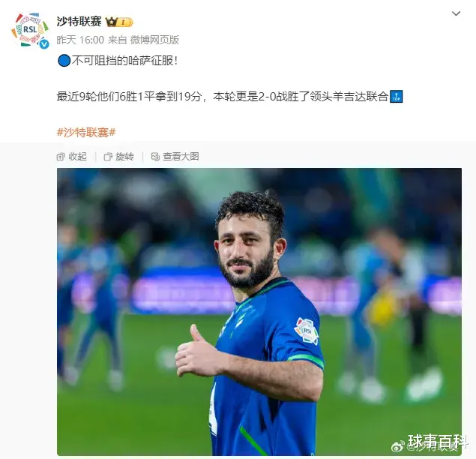Expand the post options chevron menu
Viewport: 476px width, 459px height.
456,13
